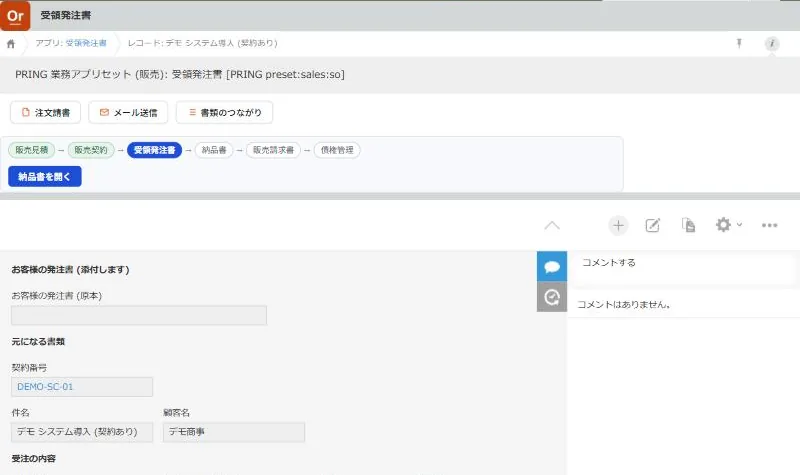This screenshot has height=475, width=800.
Task: Open the 受領発注書 app breadcrumb link
Action: click(x=86, y=43)
